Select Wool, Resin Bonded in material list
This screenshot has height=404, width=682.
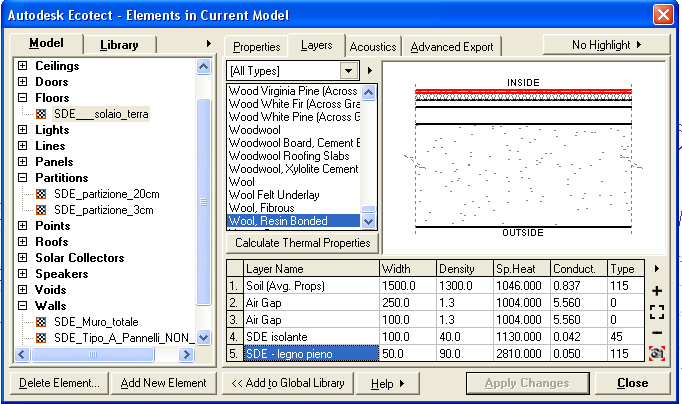(x=294, y=221)
